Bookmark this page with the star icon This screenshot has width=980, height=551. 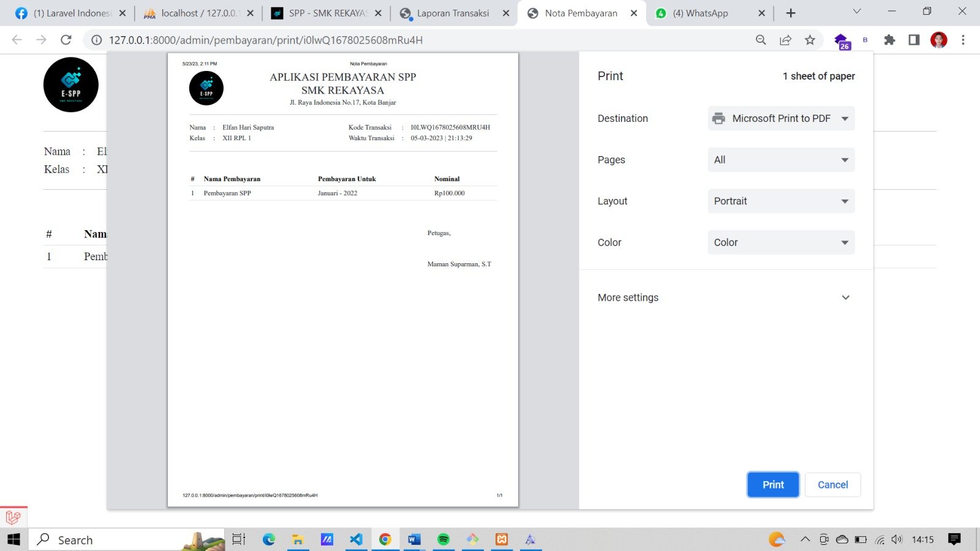point(810,40)
